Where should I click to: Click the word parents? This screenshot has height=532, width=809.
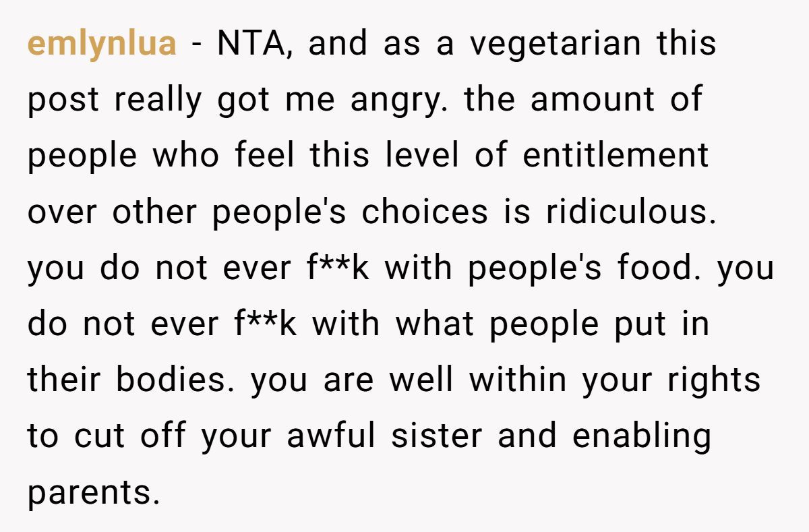(x=92, y=492)
